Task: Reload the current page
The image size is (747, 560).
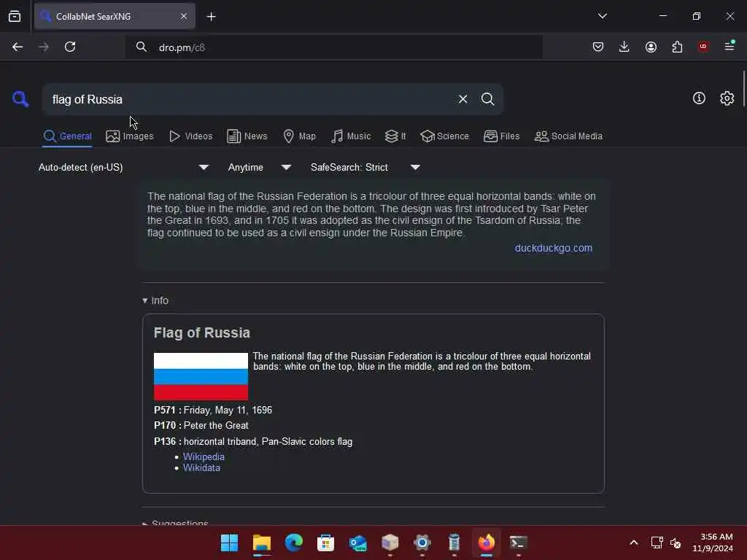Action: (70, 47)
